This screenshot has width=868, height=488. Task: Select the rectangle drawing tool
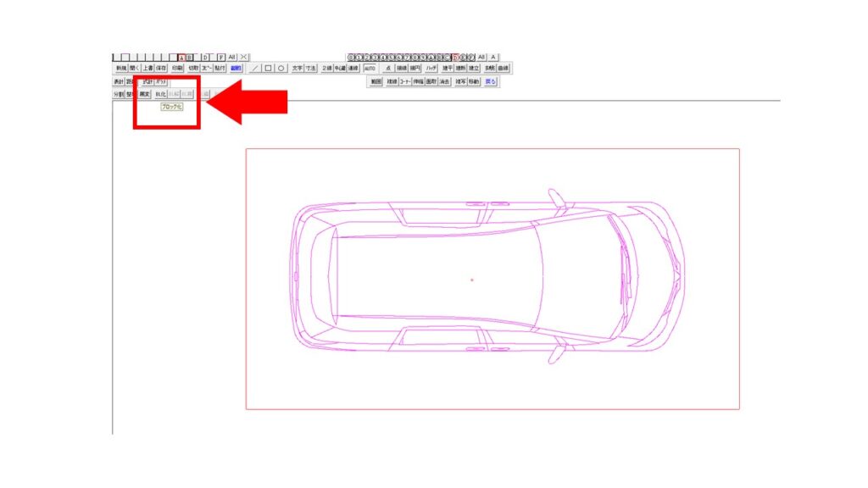click(268, 68)
